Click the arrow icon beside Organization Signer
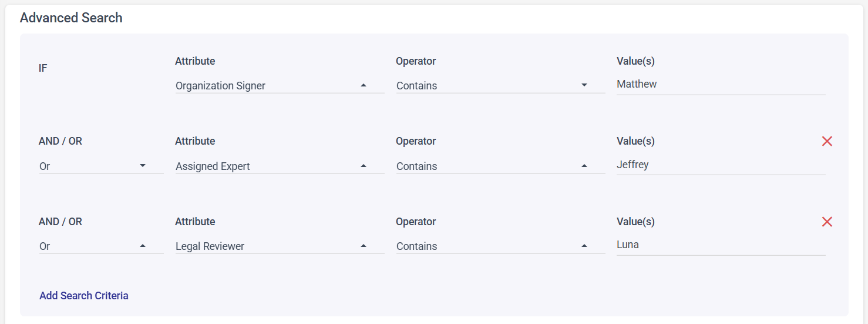This screenshot has height=324, width=868. [364, 85]
